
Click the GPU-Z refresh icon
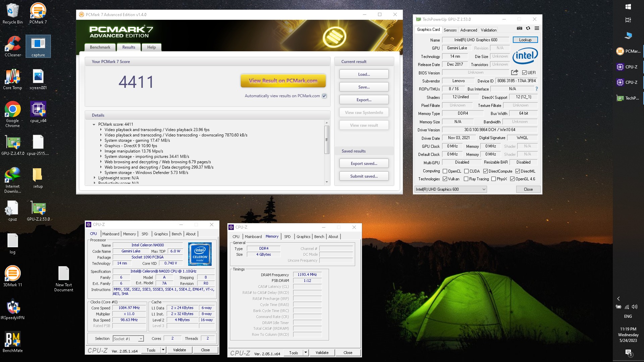click(x=528, y=28)
